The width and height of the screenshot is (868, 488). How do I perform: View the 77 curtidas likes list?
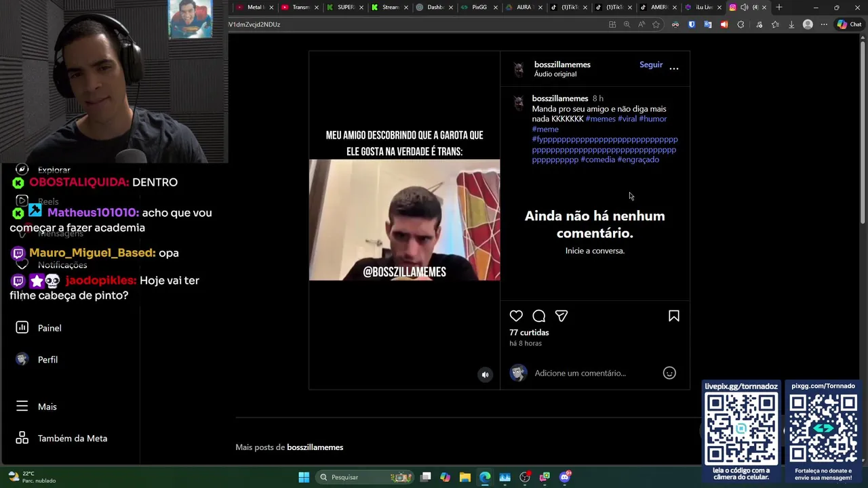(x=529, y=332)
